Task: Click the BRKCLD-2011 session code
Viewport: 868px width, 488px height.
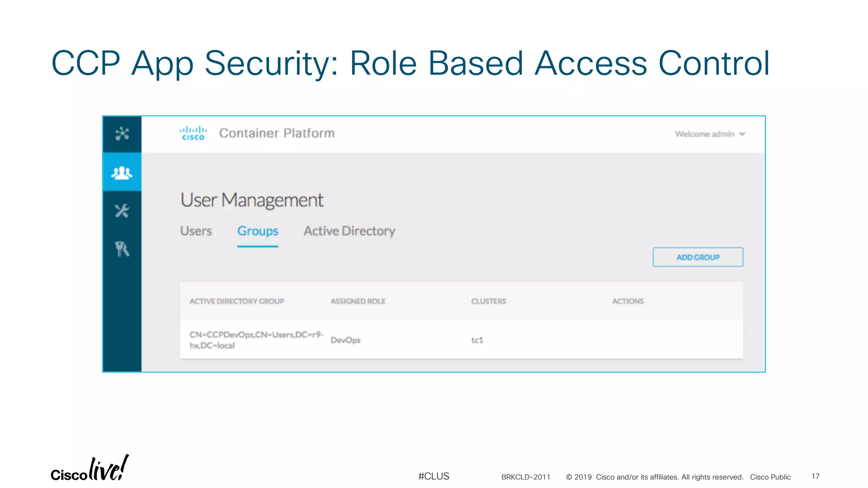Action: pyautogui.click(x=526, y=477)
